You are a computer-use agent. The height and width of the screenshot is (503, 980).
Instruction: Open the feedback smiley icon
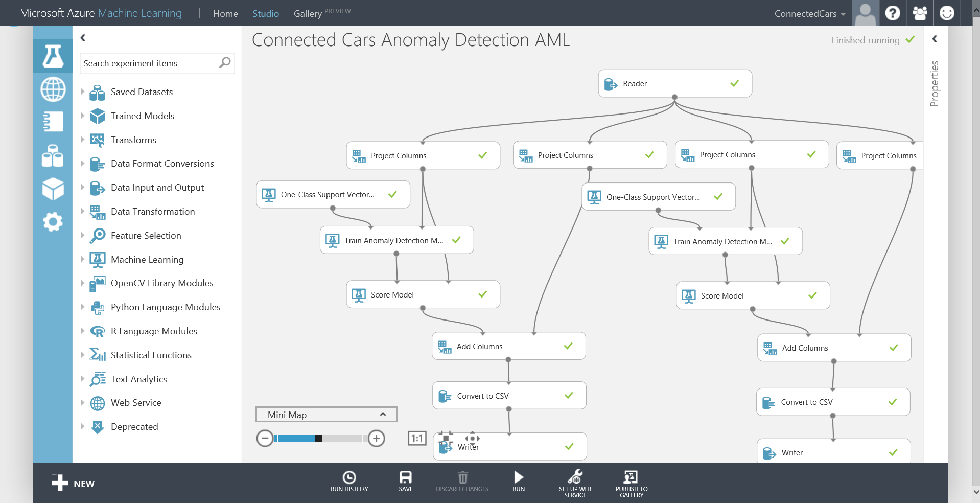click(947, 13)
